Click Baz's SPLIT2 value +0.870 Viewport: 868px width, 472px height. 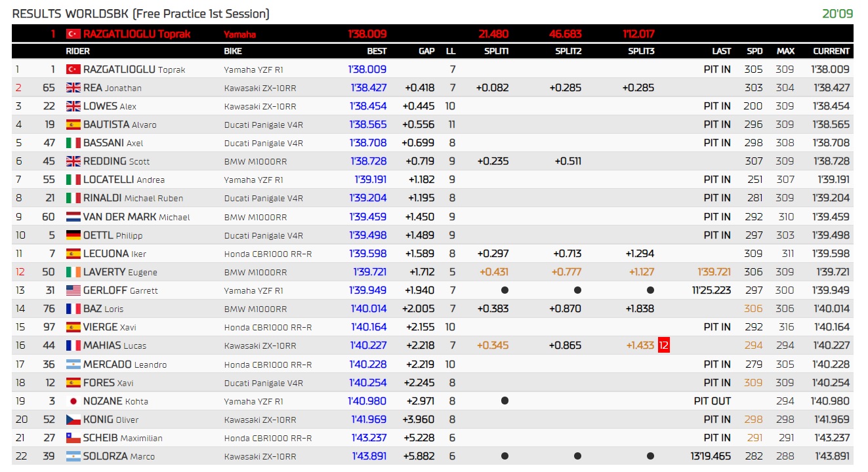(567, 309)
